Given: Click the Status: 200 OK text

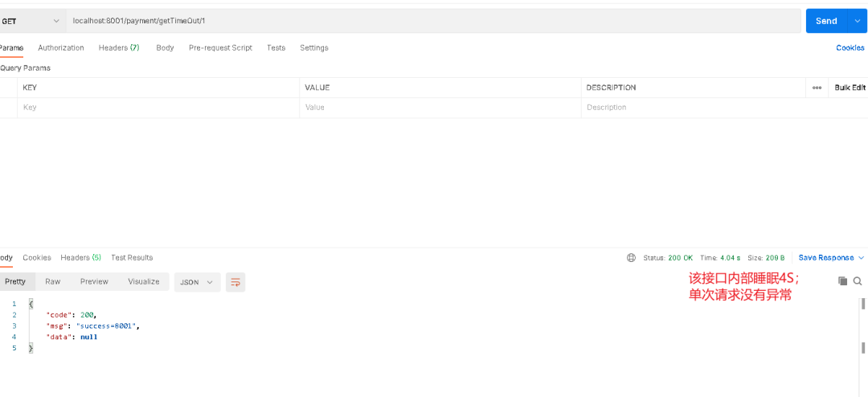Looking at the screenshot, I should click(668, 257).
